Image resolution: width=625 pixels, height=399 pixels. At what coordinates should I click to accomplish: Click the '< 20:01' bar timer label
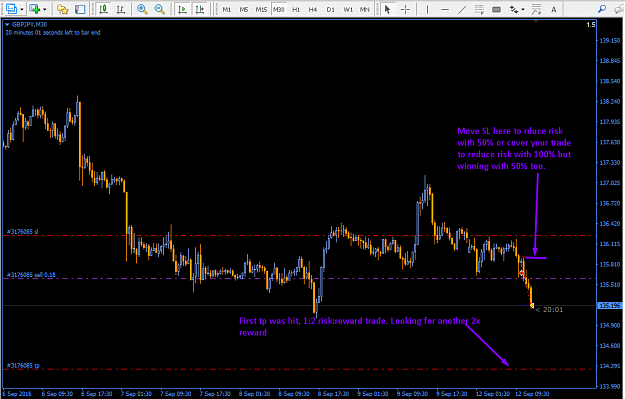click(549, 309)
